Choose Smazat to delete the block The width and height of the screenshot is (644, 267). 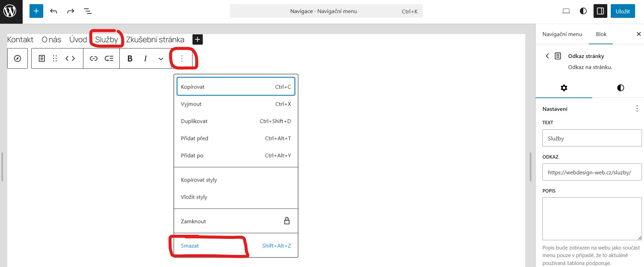[x=236, y=246]
